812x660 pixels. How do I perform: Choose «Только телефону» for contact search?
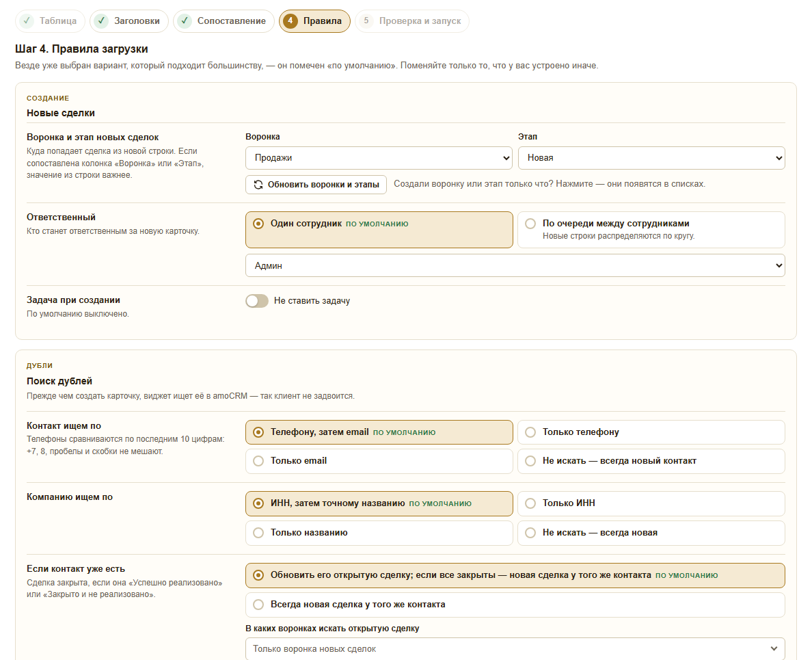pos(651,432)
